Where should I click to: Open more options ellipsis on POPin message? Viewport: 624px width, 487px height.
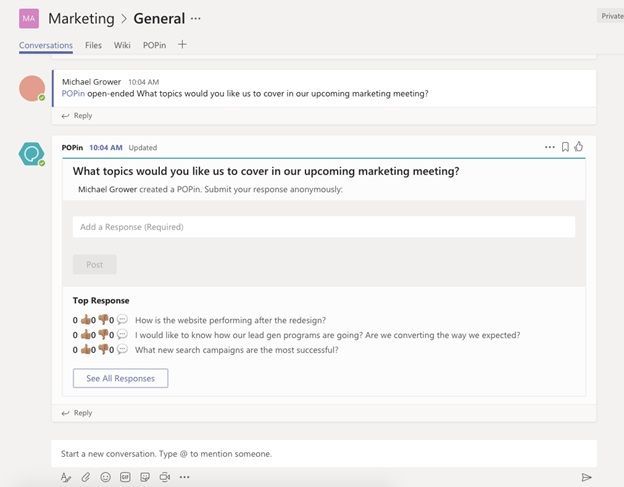coord(549,147)
